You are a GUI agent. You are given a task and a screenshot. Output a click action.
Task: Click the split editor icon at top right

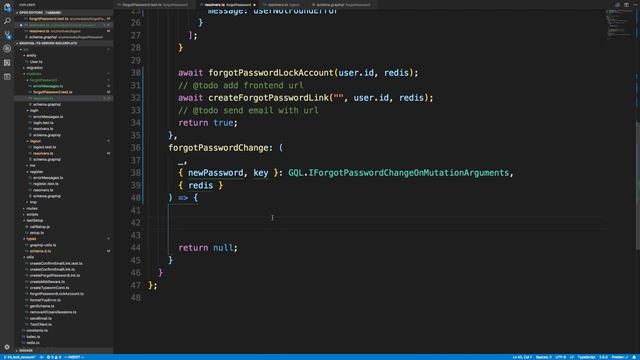[626, 5]
